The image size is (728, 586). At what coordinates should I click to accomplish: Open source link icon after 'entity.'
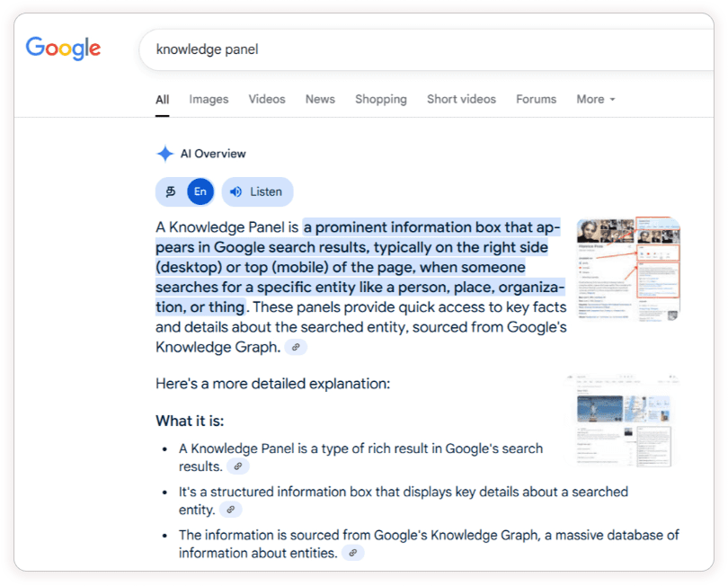pyautogui.click(x=231, y=510)
